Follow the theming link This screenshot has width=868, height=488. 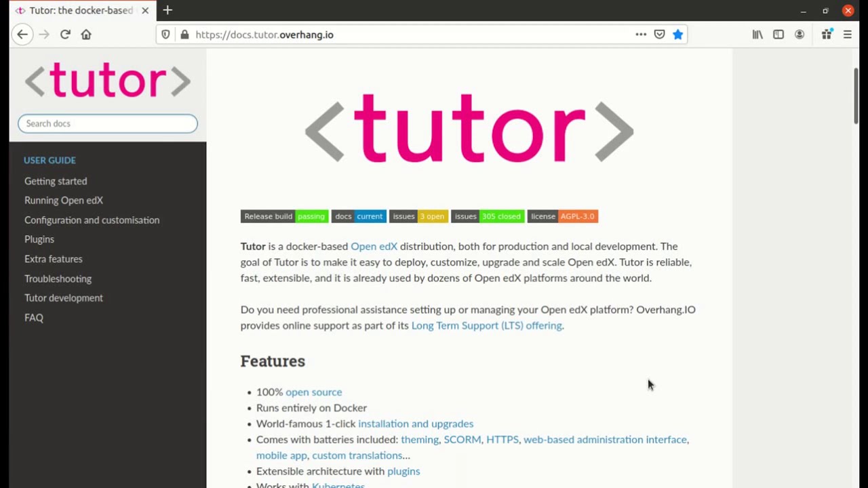tap(420, 440)
